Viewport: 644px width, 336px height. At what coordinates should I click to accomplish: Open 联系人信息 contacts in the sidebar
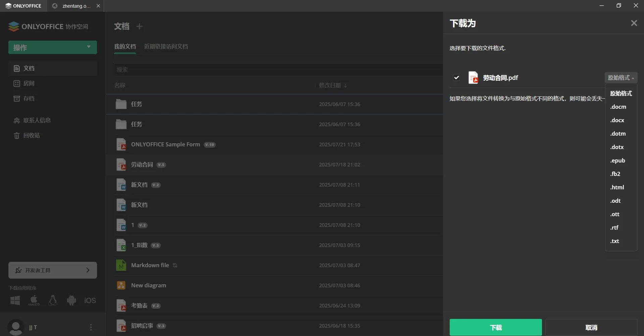tap(53, 120)
